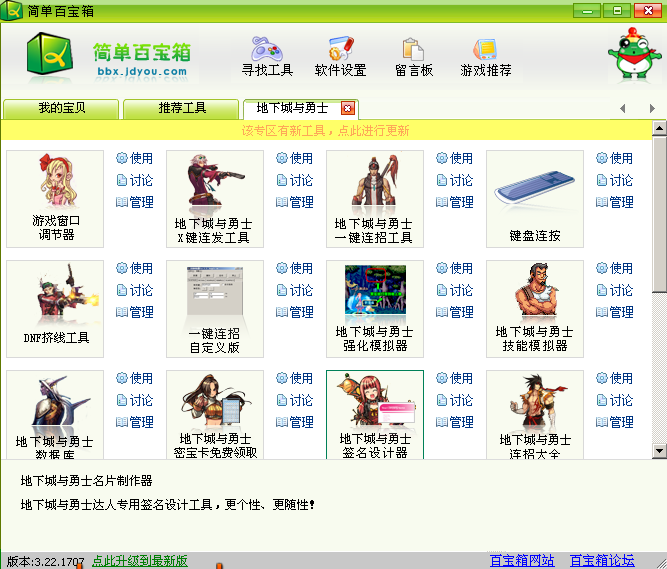Click 讨论 for 一键连招工具

[x=454, y=180]
